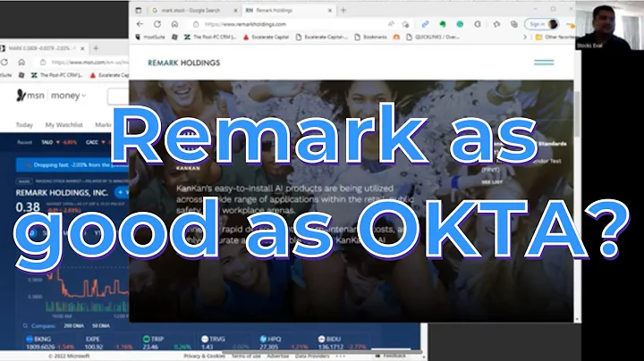Sign in to the browser profile
This screenshot has height=361, width=644.
(543, 24)
